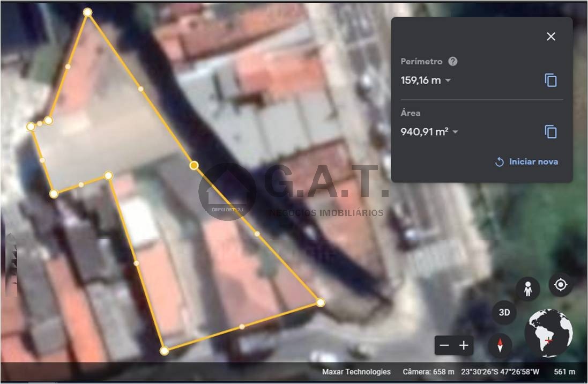Click the globe overview thumbnail
588x384 pixels.
tap(548, 334)
